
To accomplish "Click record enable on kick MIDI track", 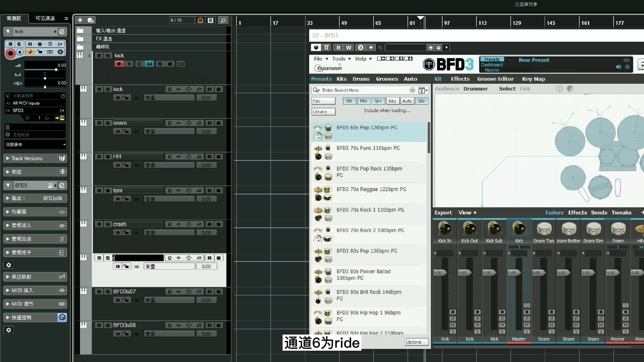I will (119, 64).
